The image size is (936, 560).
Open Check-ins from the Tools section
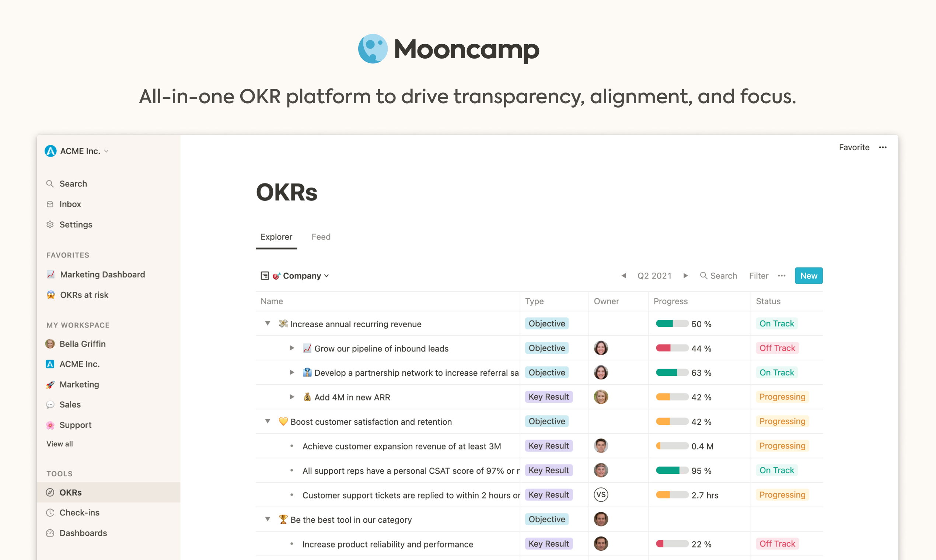79,512
